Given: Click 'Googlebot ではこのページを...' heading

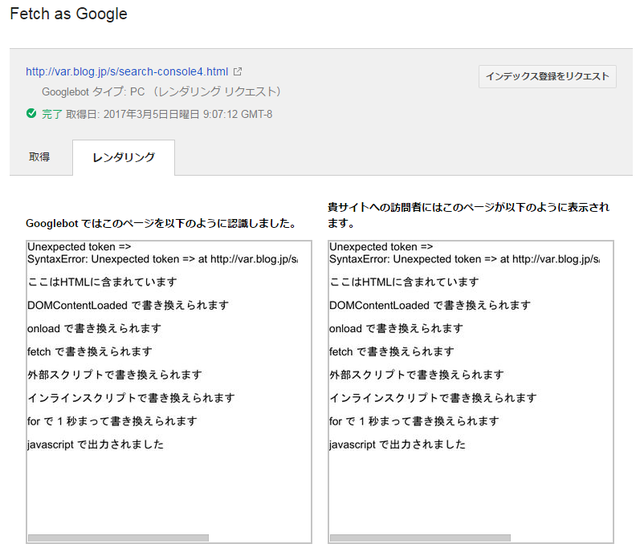Looking at the screenshot, I should [x=160, y=224].
